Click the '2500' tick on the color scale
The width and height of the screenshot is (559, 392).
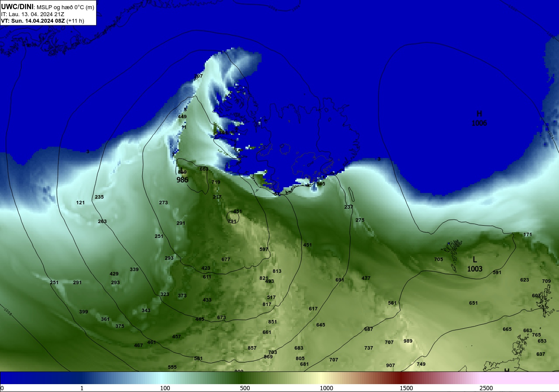486,388
